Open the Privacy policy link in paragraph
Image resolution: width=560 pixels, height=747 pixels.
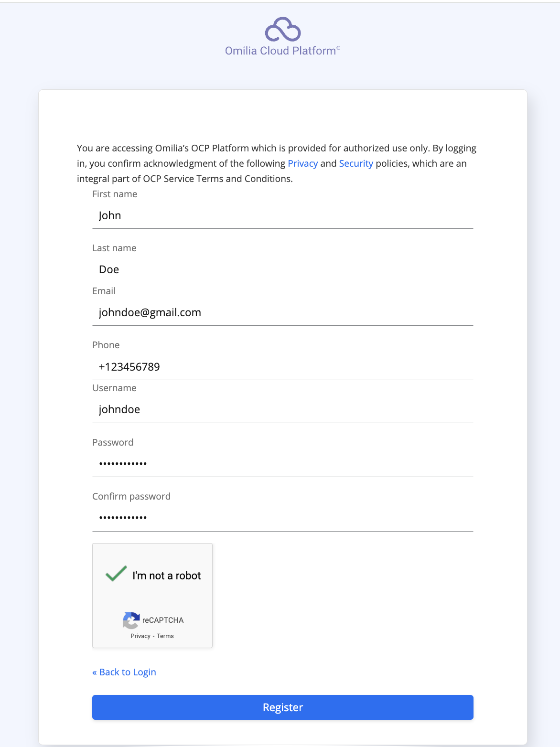(x=302, y=163)
